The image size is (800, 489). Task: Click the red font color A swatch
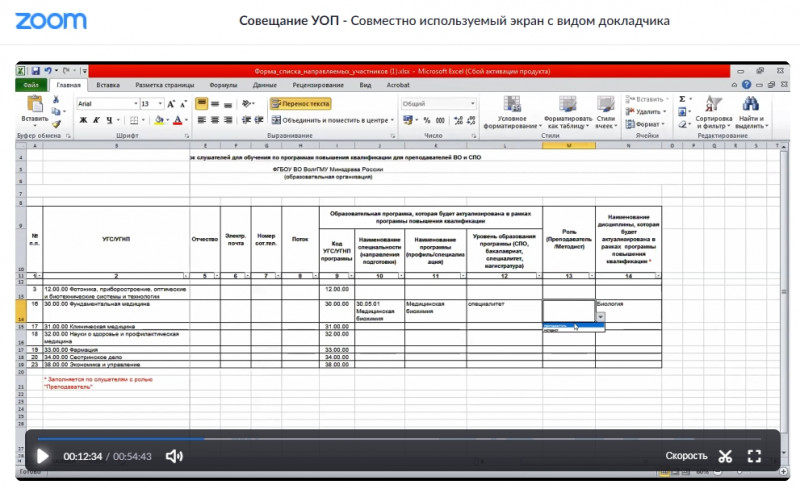point(177,120)
